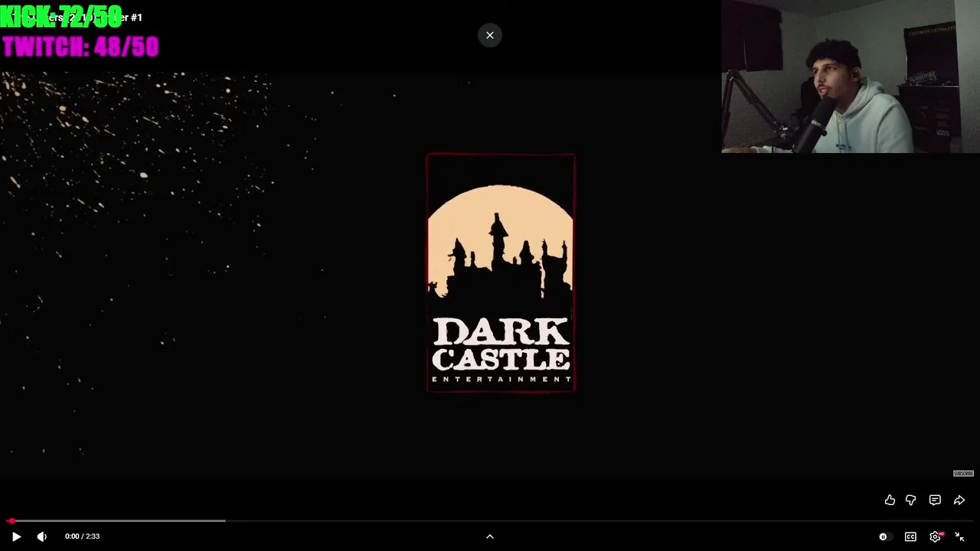Expand the chevron above the player controls
This screenshot has width=980, height=551.
point(490,536)
